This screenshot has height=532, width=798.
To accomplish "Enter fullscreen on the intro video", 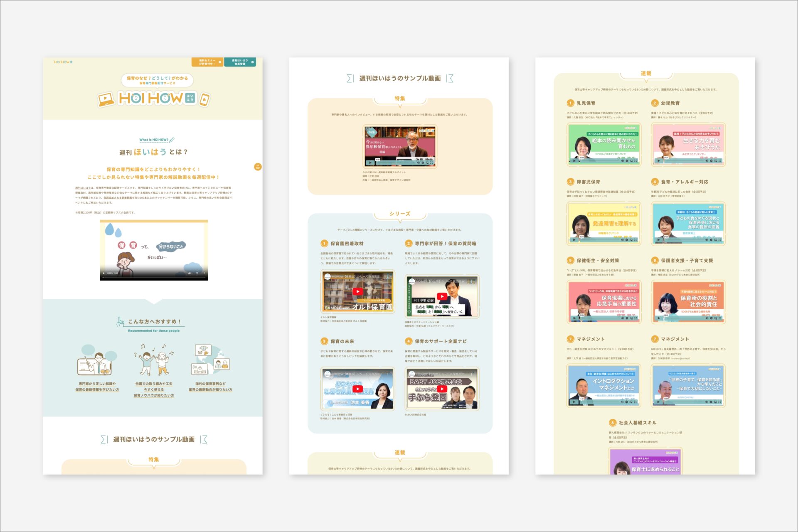I will click(x=197, y=273).
